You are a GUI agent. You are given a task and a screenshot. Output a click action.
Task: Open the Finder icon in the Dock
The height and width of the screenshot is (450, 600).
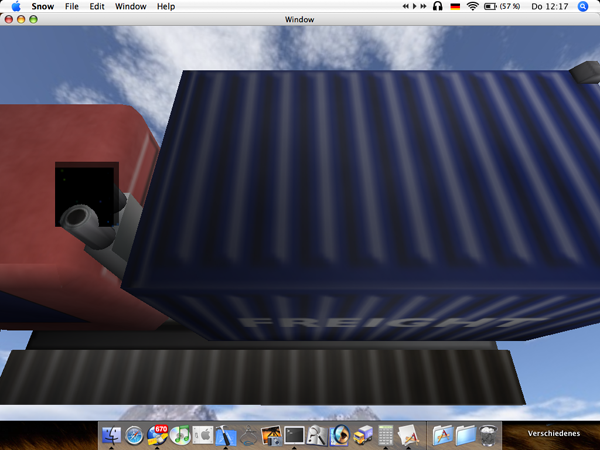111,435
